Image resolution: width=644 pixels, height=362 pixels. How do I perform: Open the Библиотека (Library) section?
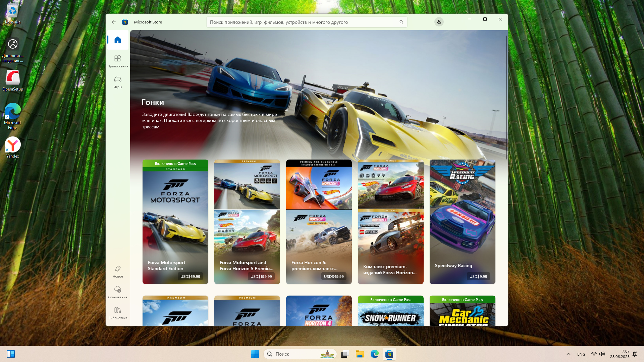point(117,313)
